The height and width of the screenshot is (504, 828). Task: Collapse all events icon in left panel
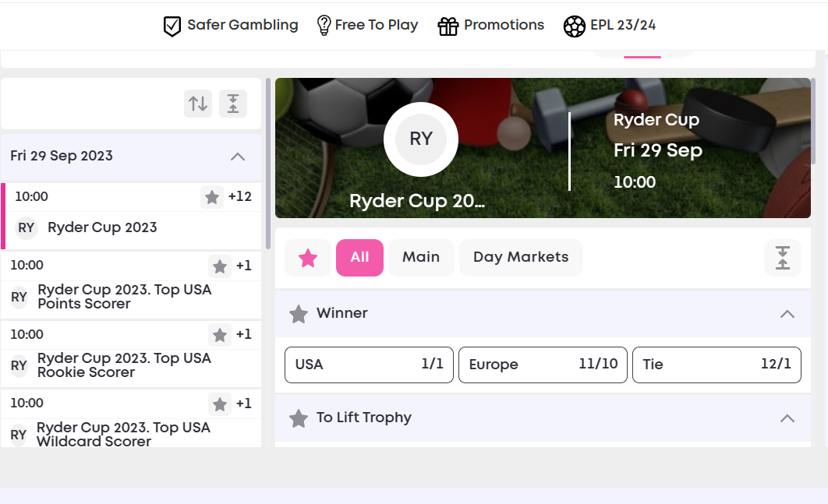pyautogui.click(x=233, y=104)
